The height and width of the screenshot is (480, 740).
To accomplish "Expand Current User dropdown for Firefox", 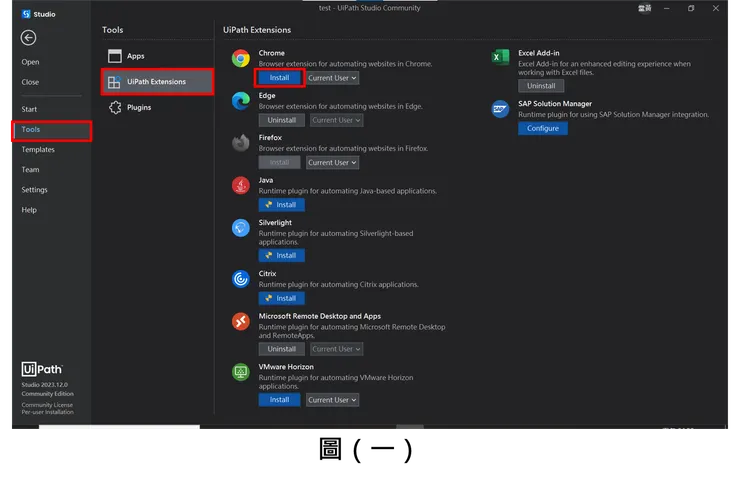I will coord(332,162).
